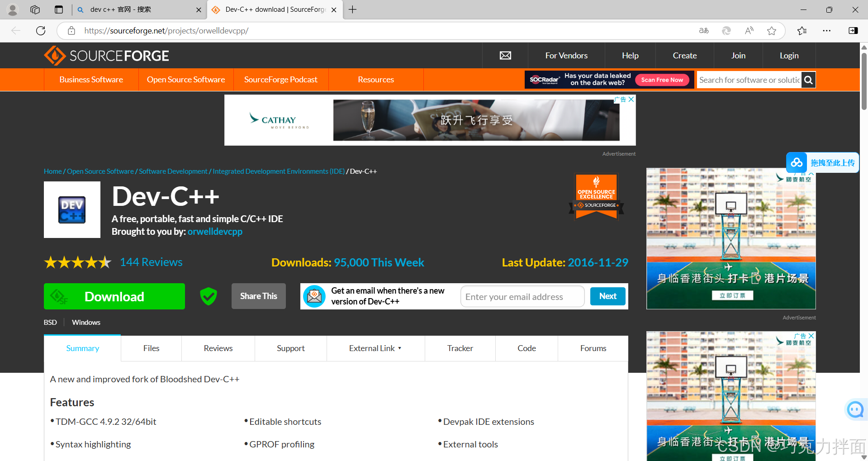Open browser settings and more menu
Screen dimensions: 868x461
tap(827, 31)
